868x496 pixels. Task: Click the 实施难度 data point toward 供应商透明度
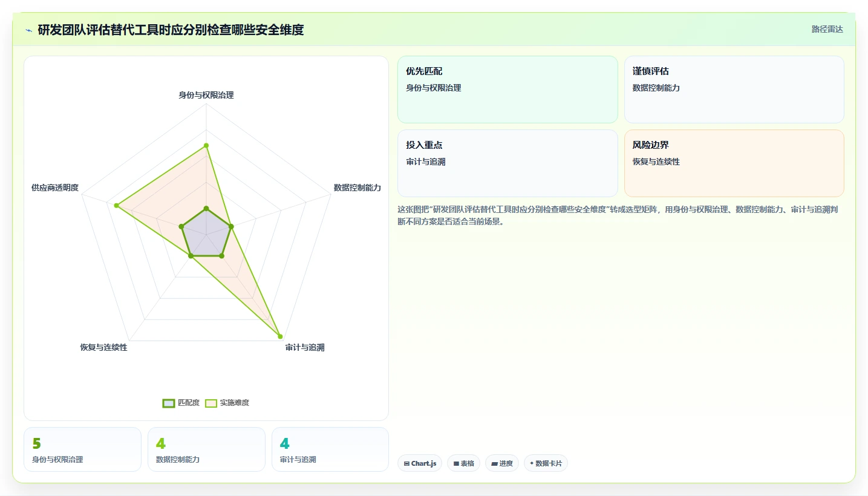[116, 206]
